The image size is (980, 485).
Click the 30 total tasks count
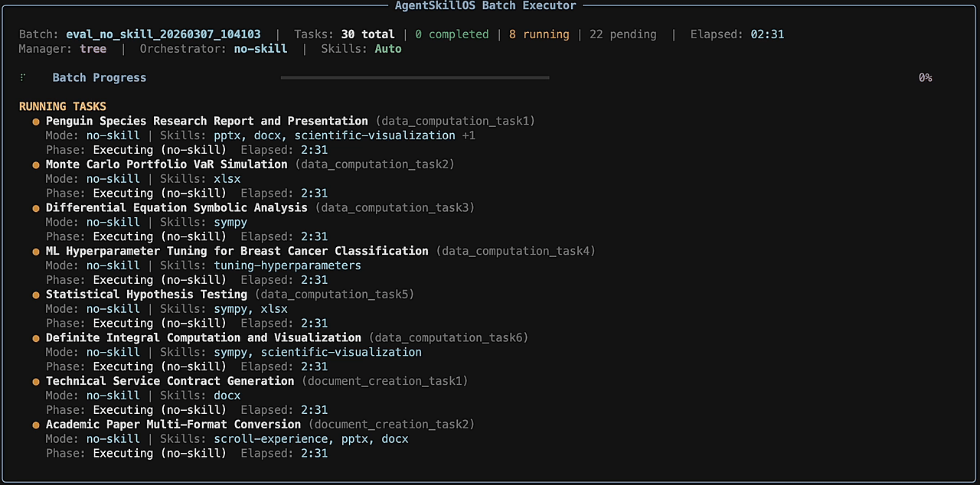coord(367,34)
